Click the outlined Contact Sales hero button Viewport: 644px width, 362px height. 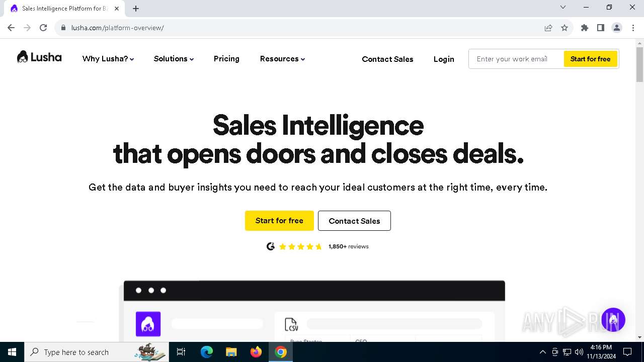point(354,221)
